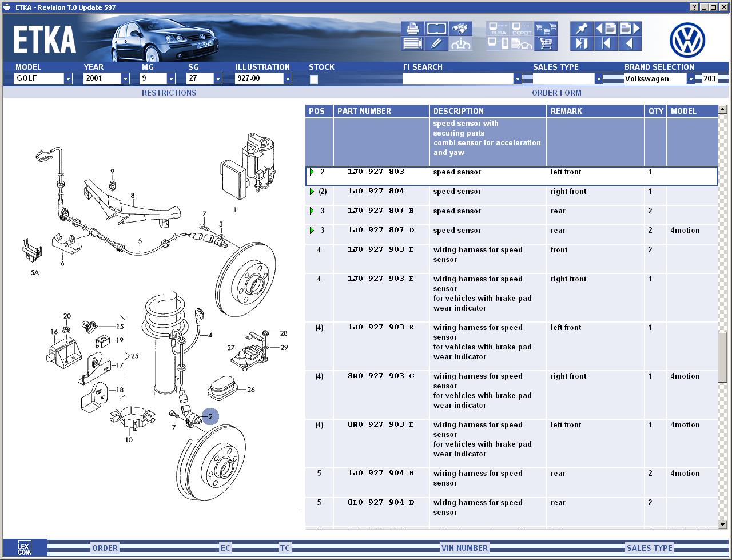Click callout number 26 in the illustration
The image size is (732, 560).
tap(251, 390)
